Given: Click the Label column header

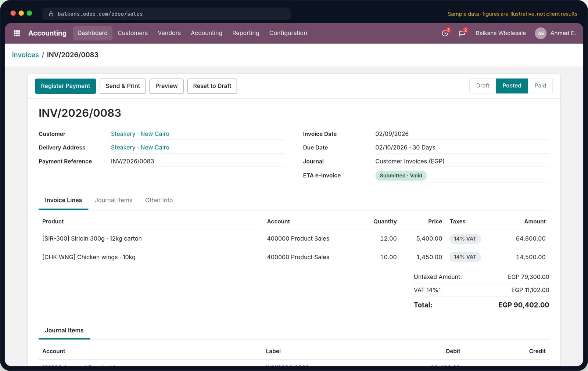Looking at the screenshot, I should pos(273,351).
